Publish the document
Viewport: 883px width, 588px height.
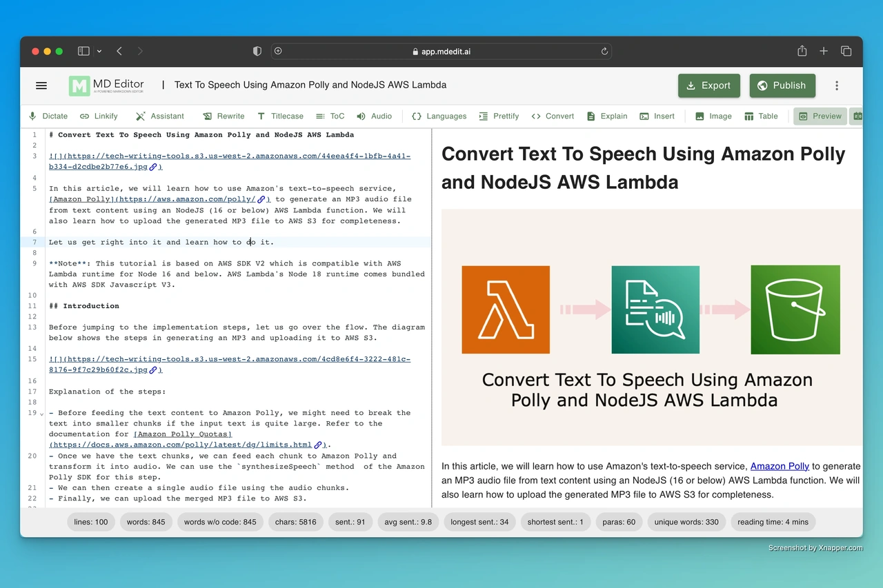point(782,85)
